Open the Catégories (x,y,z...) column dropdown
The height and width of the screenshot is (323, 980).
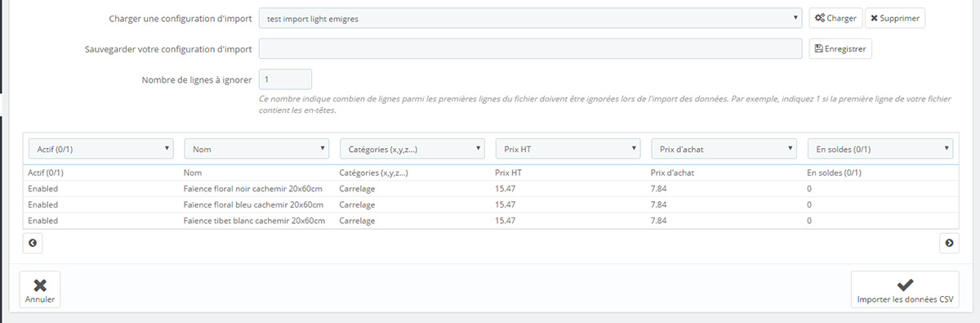(412, 149)
